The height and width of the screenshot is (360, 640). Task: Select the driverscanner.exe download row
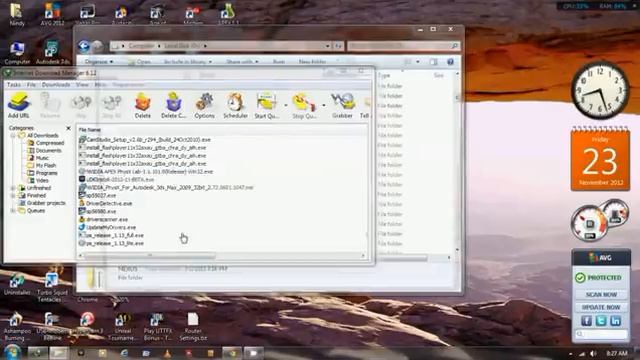(x=103, y=220)
